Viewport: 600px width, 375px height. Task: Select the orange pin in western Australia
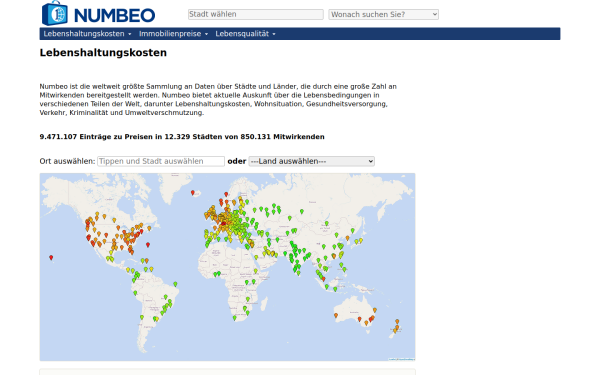336,317
